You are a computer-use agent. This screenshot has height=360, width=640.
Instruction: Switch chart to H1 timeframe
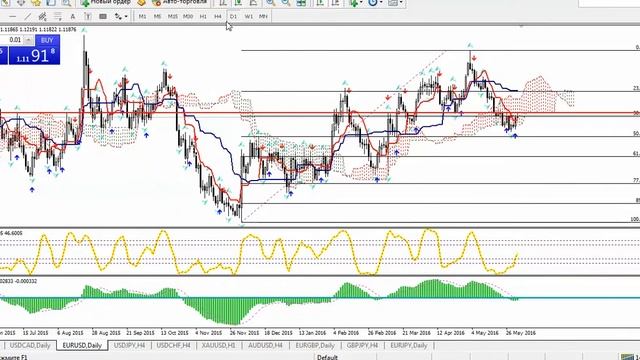[x=203, y=16]
